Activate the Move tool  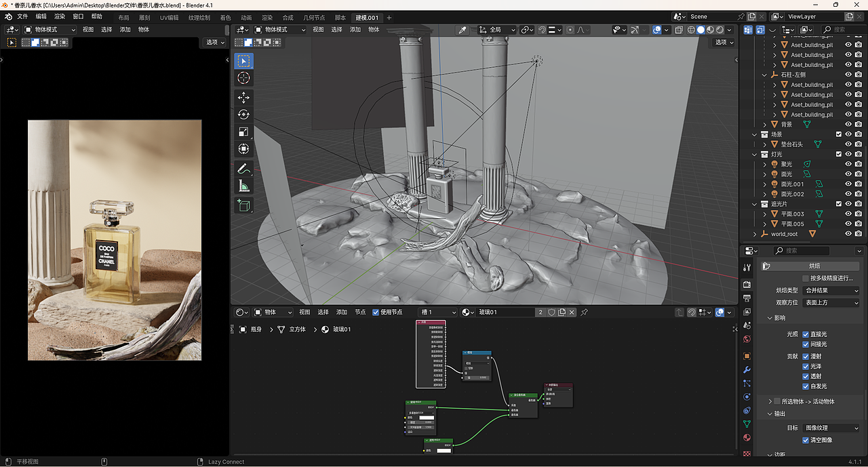(243, 98)
